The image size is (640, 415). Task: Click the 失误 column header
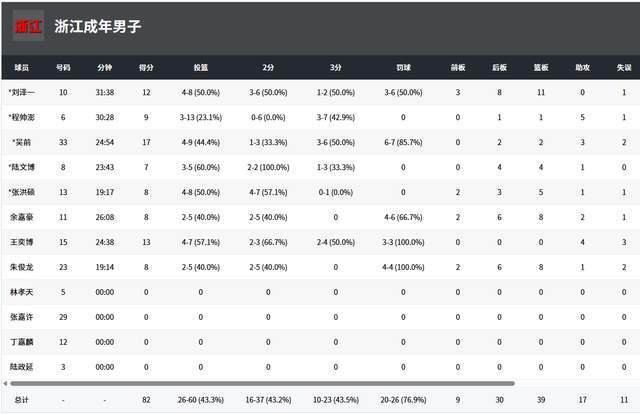(x=624, y=68)
